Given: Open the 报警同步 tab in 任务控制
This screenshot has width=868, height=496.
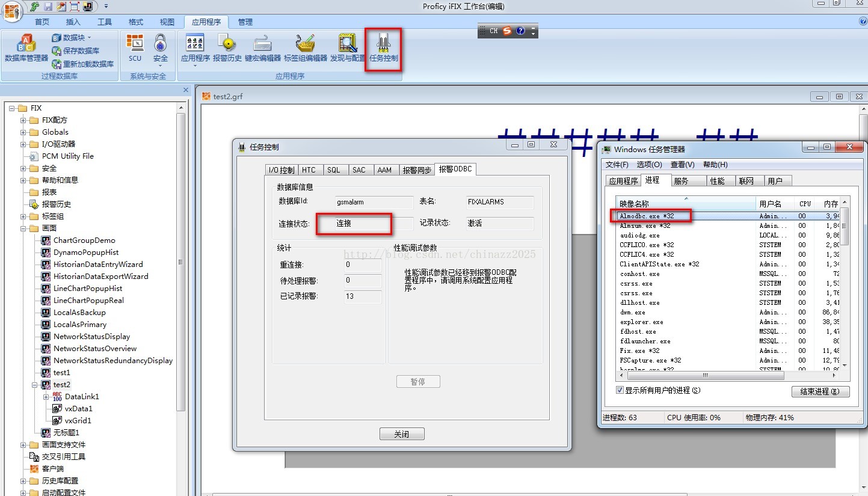Looking at the screenshot, I should (417, 170).
